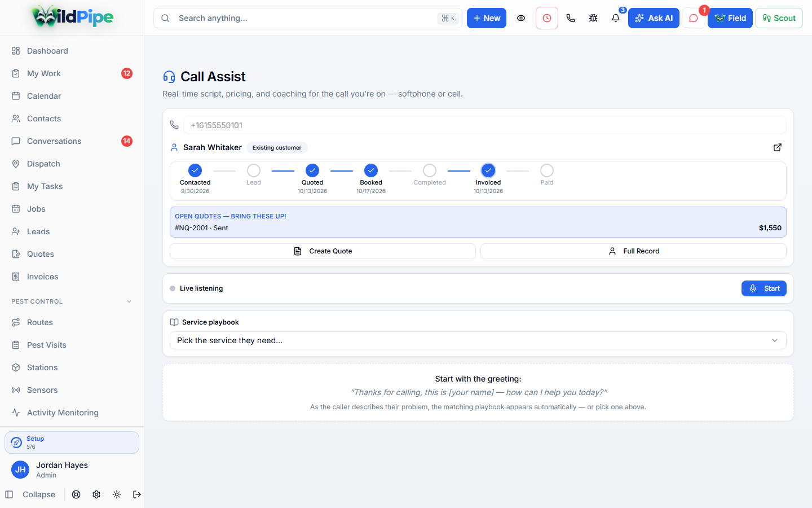Open the Dashboard menu item
The height and width of the screenshot is (508, 812).
pos(72,51)
